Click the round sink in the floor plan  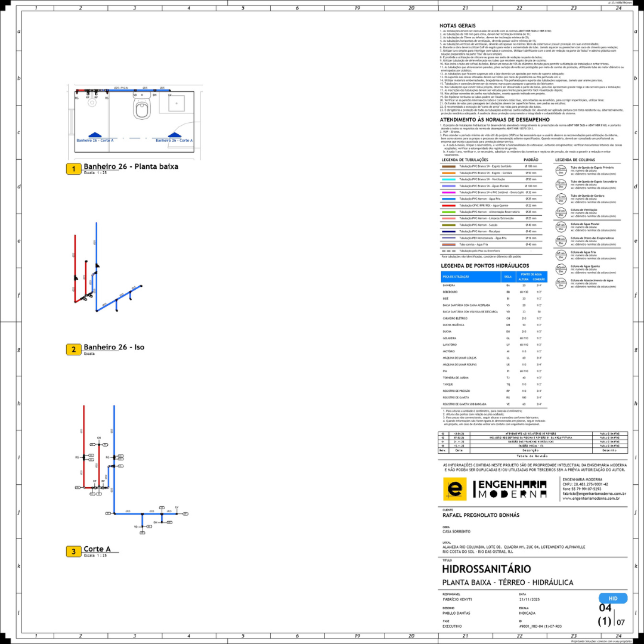pos(92,102)
